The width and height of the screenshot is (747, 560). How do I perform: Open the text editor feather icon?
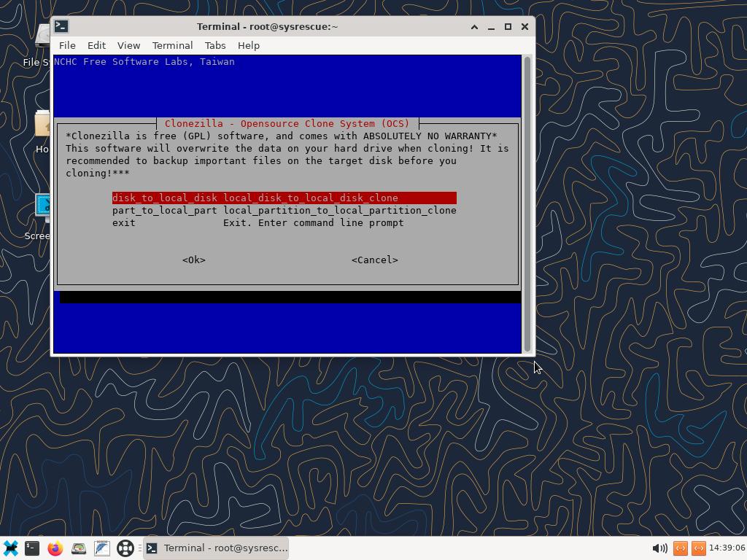pos(102,548)
